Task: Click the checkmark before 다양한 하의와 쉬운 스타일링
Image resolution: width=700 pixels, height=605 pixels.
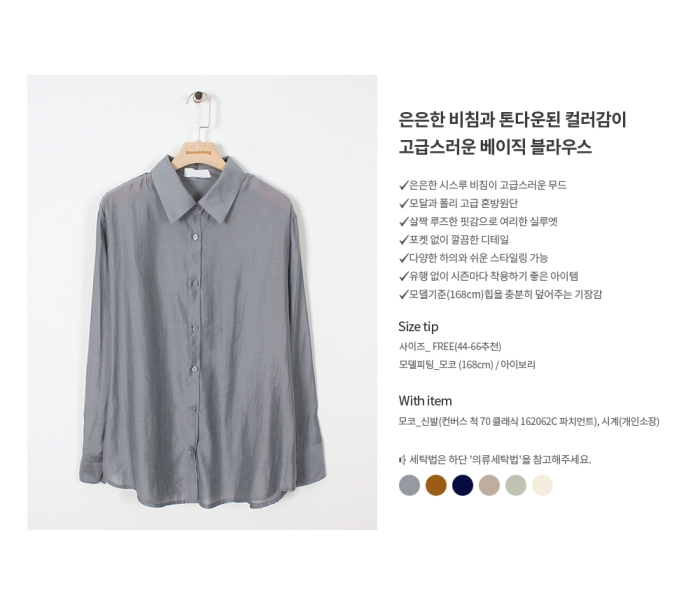Action: [404, 258]
